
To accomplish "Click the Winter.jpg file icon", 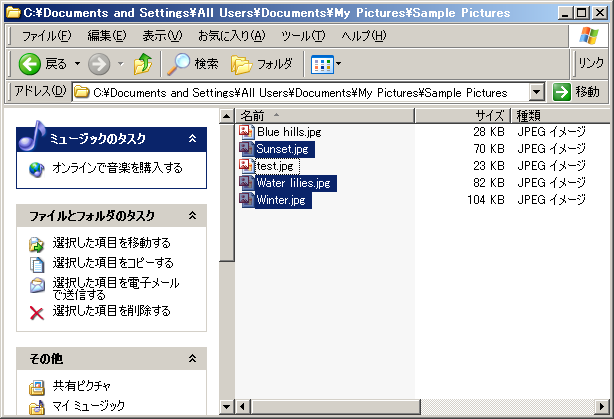I will 246,200.
